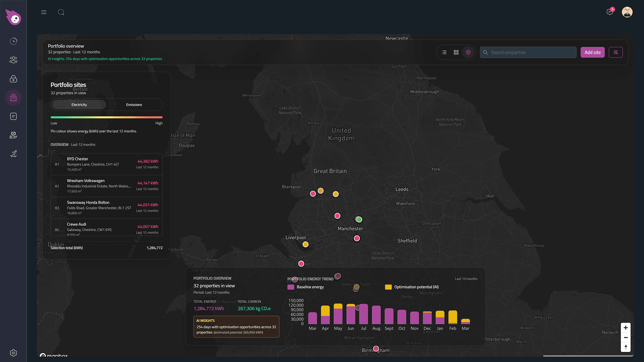Click the Apr bar in energy trend
The image size is (644, 362).
click(x=325, y=315)
